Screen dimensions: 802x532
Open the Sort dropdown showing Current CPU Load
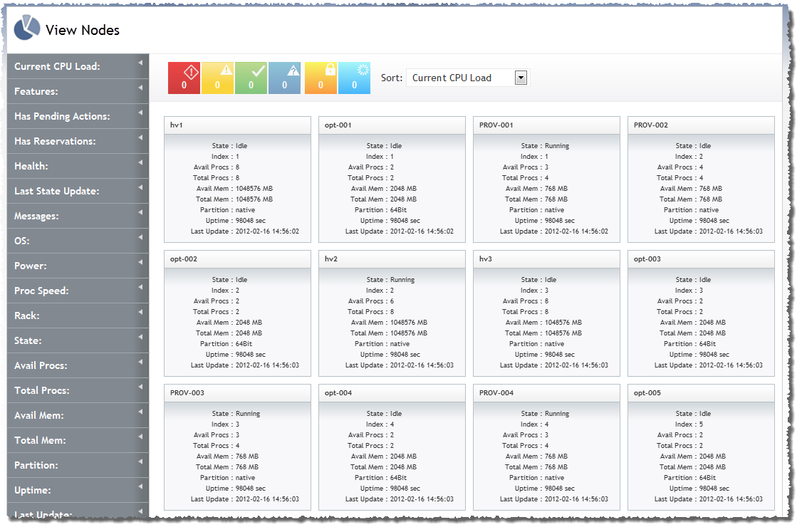[x=468, y=78]
